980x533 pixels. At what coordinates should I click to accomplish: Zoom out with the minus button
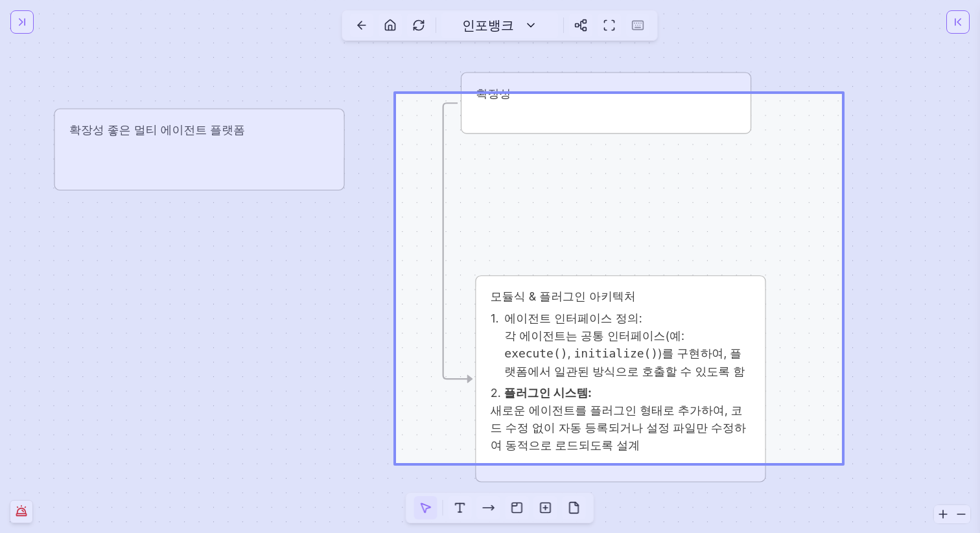point(961,514)
